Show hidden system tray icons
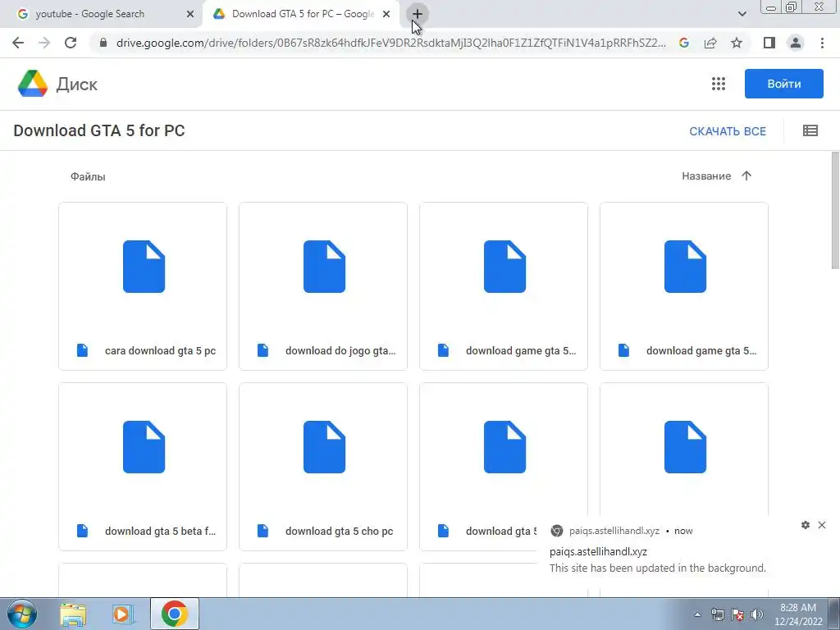Viewport: 840px width, 630px height. 697,614
